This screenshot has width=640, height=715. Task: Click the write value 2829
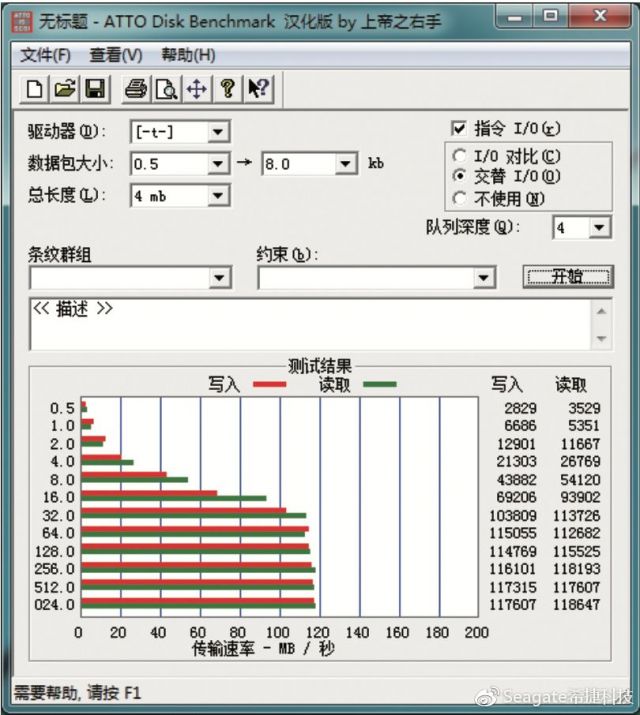tap(520, 408)
